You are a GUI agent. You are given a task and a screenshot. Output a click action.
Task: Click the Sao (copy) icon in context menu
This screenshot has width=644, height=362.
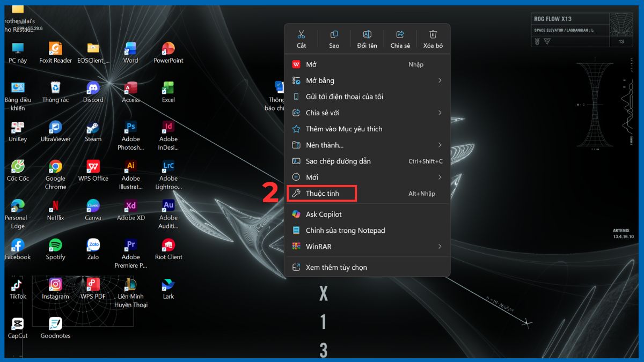334,39
